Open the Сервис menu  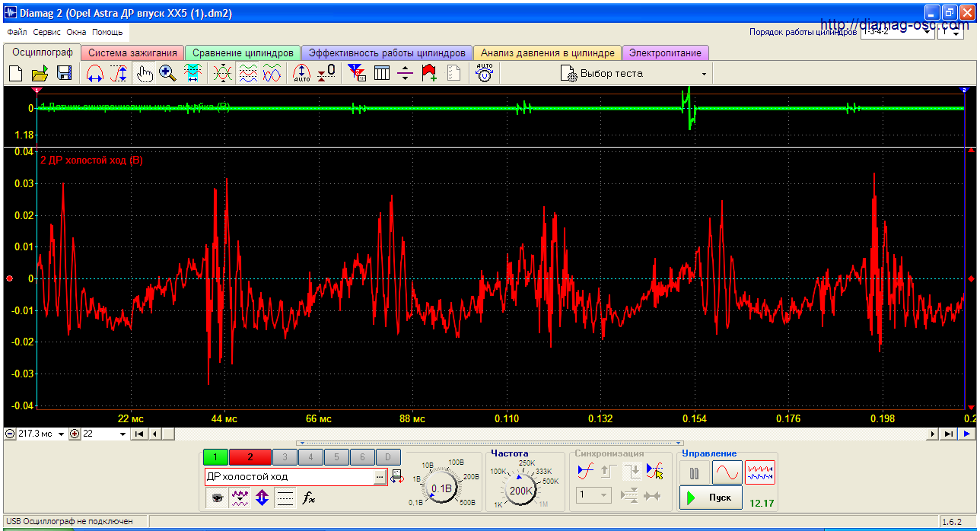point(47,33)
